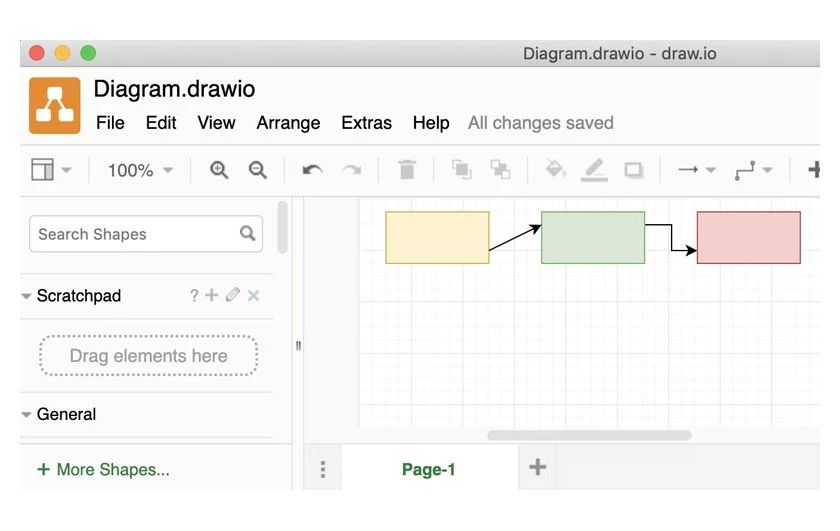Click the Scratchpad help question mark
Viewport: 840px width, 531px height.
click(194, 295)
